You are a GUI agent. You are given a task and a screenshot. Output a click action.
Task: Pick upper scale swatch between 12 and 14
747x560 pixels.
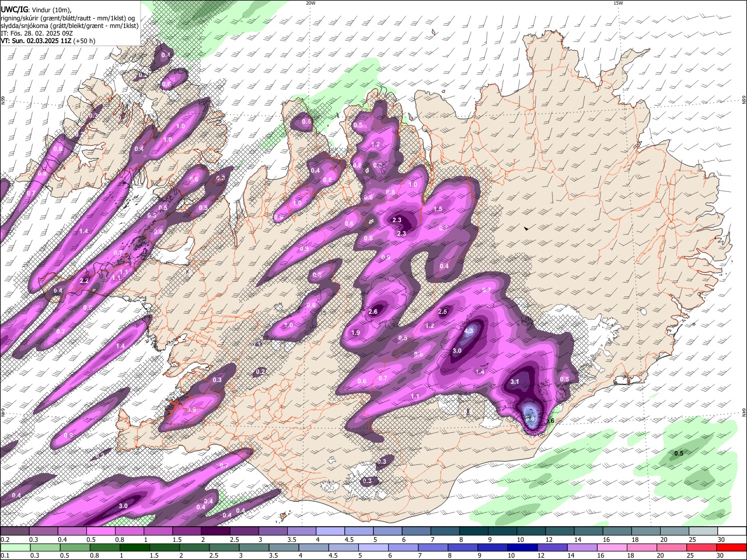point(560,531)
